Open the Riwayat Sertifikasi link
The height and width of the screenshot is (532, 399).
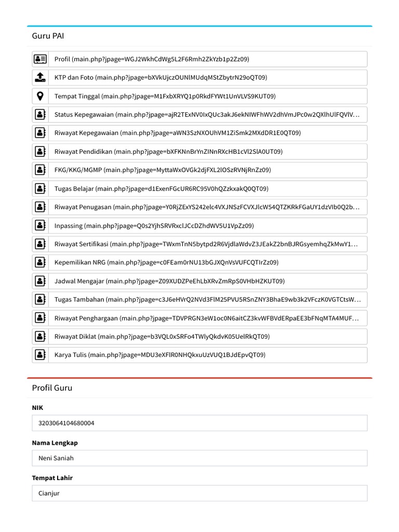[x=207, y=244]
